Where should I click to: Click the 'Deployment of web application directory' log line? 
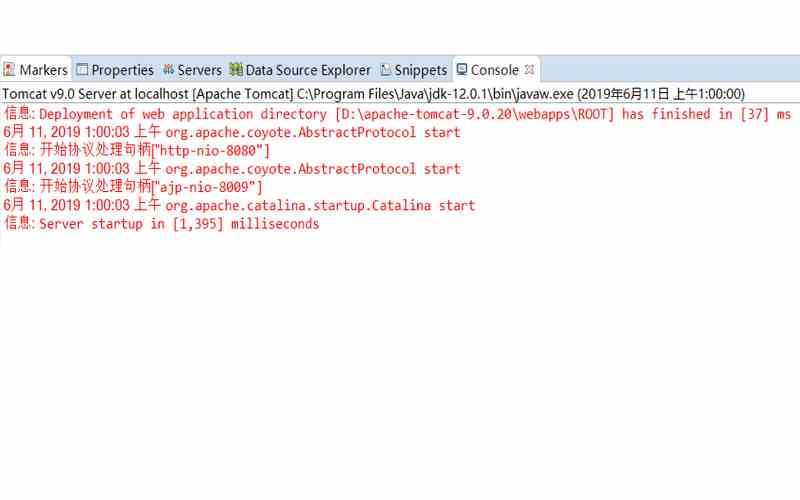click(x=397, y=114)
